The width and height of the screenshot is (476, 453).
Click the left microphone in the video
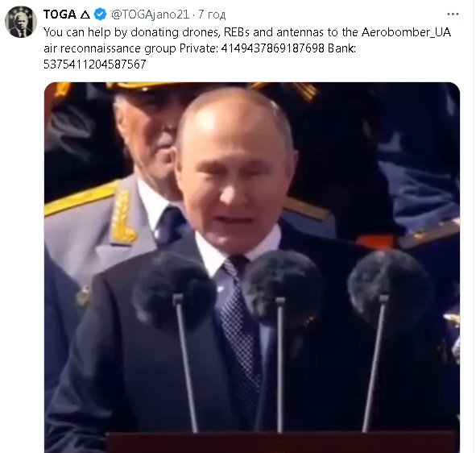[x=175, y=290]
